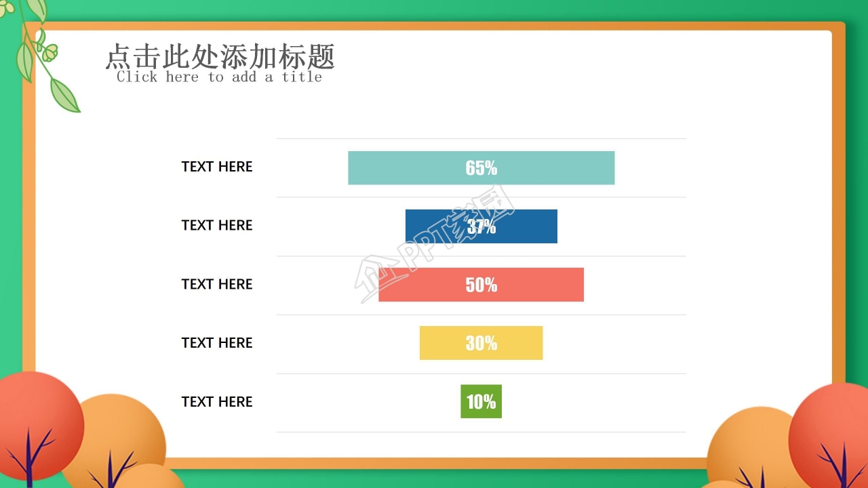Viewport: 868px width, 488px height.
Task: Click the small yellow flower at top-left corner
Action: coord(7,9)
